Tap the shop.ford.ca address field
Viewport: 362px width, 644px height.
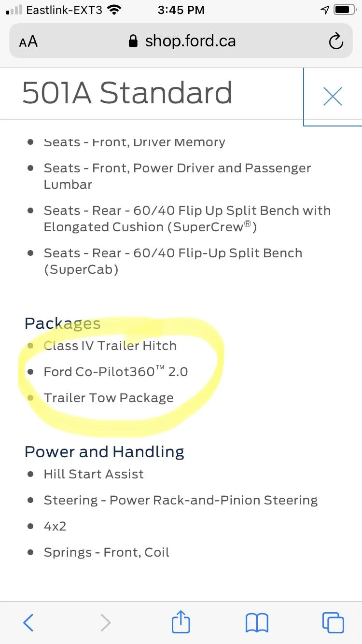click(x=190, y=42)
